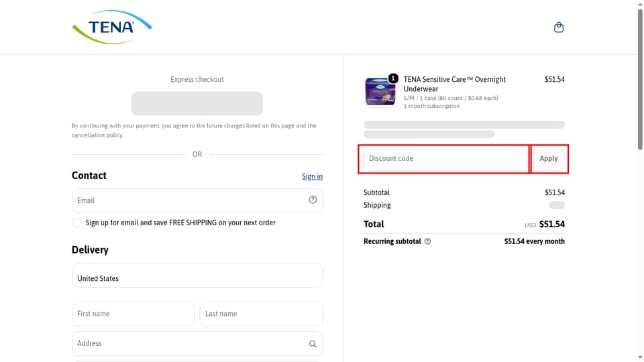Screen dimensions: 644x362
Task: Focus the First name field
Action: click(x=133, y=314)
